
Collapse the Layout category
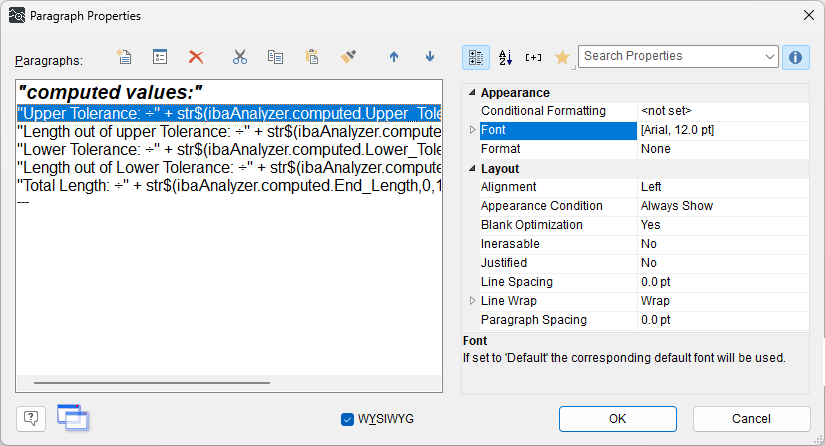(472, 169)
